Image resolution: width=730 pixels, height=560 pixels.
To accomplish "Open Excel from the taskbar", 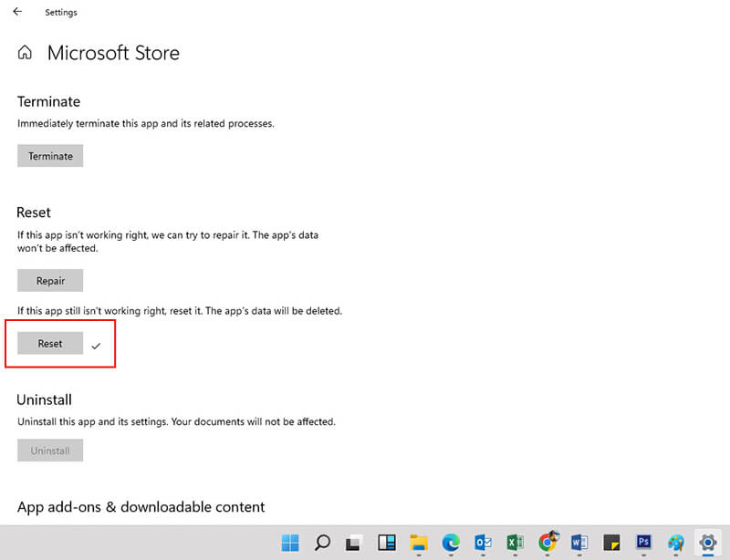I will (x=515, y=543).
